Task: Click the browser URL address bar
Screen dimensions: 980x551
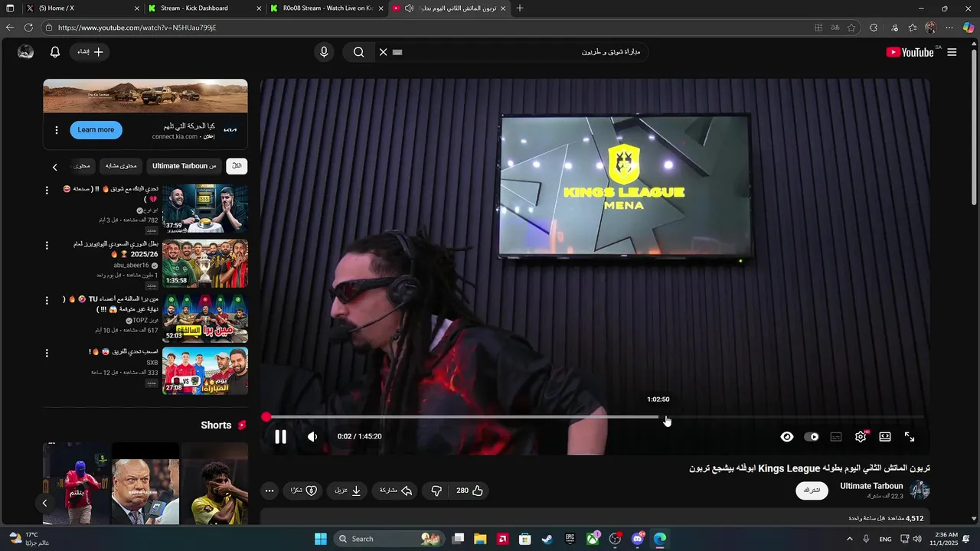Action: click(429, 28)
